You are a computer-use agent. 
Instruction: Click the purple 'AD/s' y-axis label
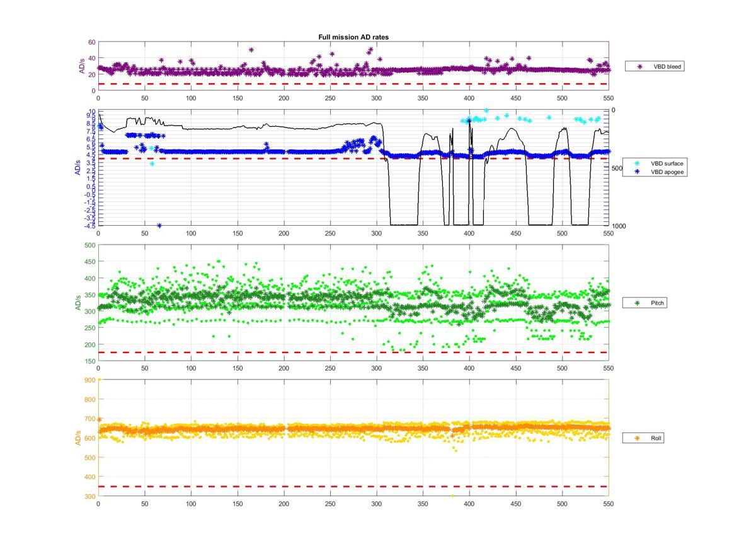click(x=81, y=67)
